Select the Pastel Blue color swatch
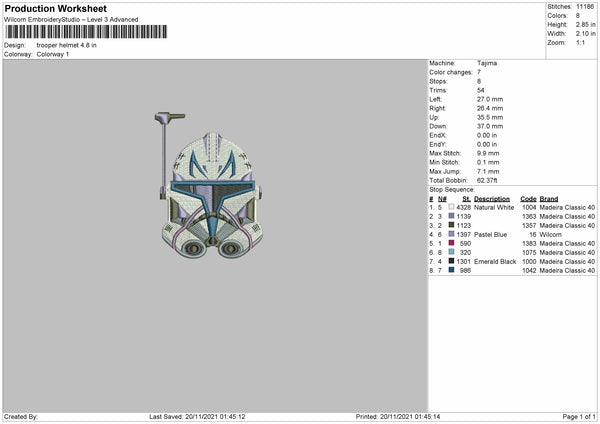The height and width of the screenshot is (424, 600). [452, 234]
